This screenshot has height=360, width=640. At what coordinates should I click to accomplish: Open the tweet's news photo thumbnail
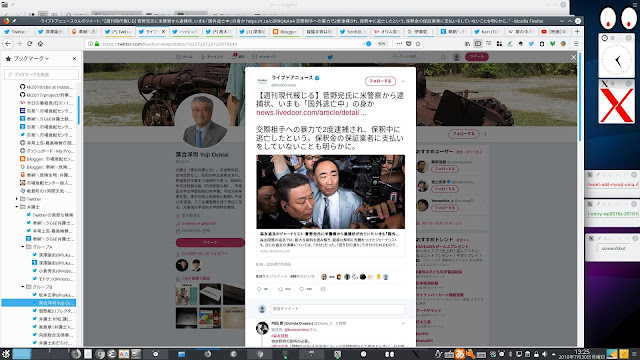pos(331,192)
